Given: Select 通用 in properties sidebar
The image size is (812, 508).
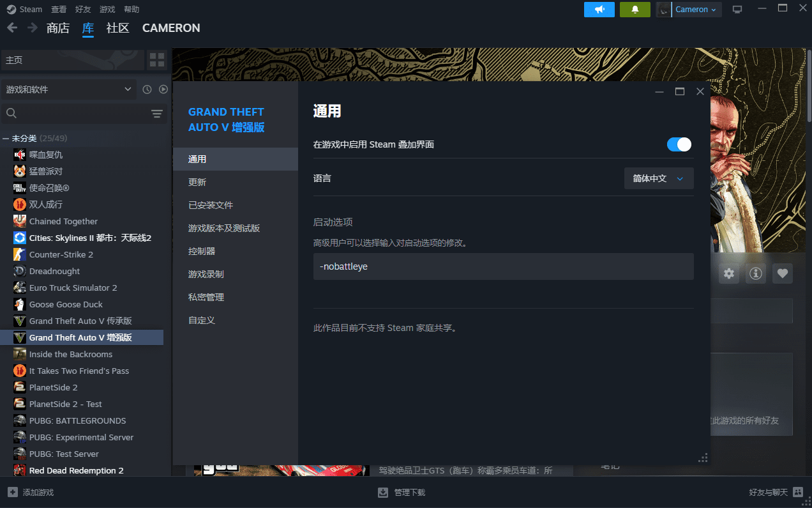Looking at the screenshot, I should tap(236, 159).
